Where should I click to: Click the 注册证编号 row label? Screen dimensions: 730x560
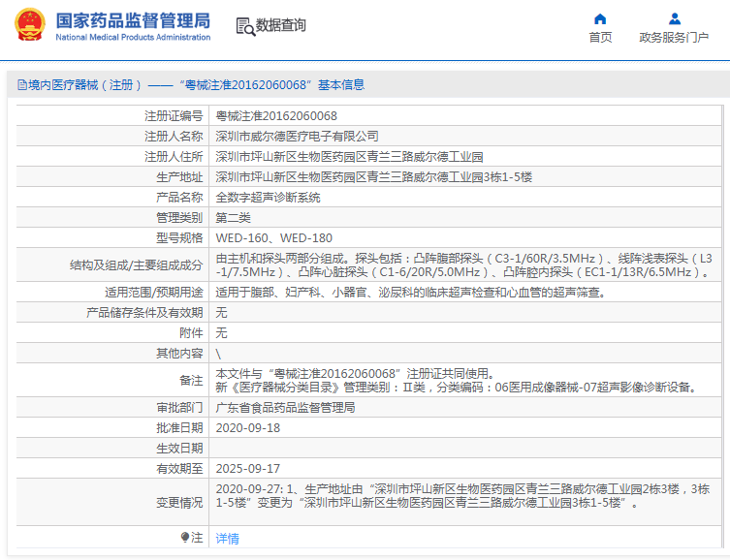pos(174,116)
